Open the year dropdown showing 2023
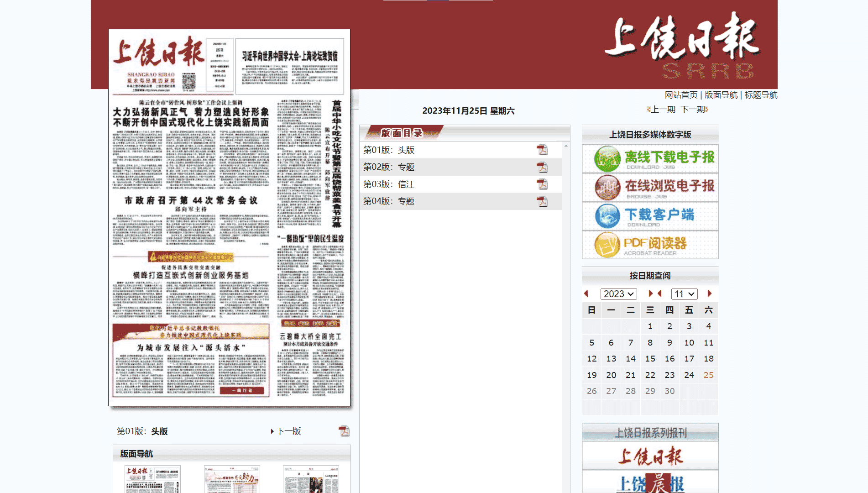This screenshot has width=868, height=493. coord(618,294)
